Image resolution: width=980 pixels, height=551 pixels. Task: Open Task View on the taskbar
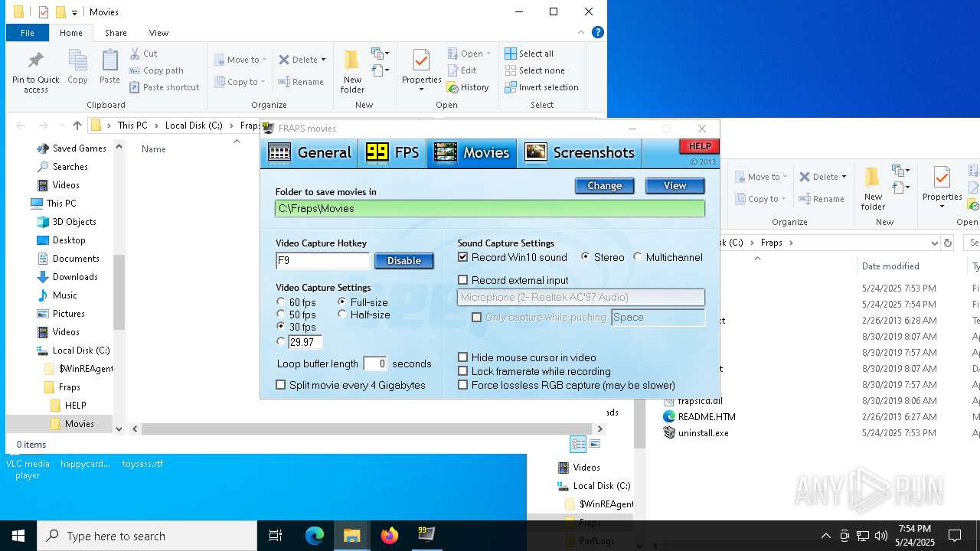coord(276,536)
